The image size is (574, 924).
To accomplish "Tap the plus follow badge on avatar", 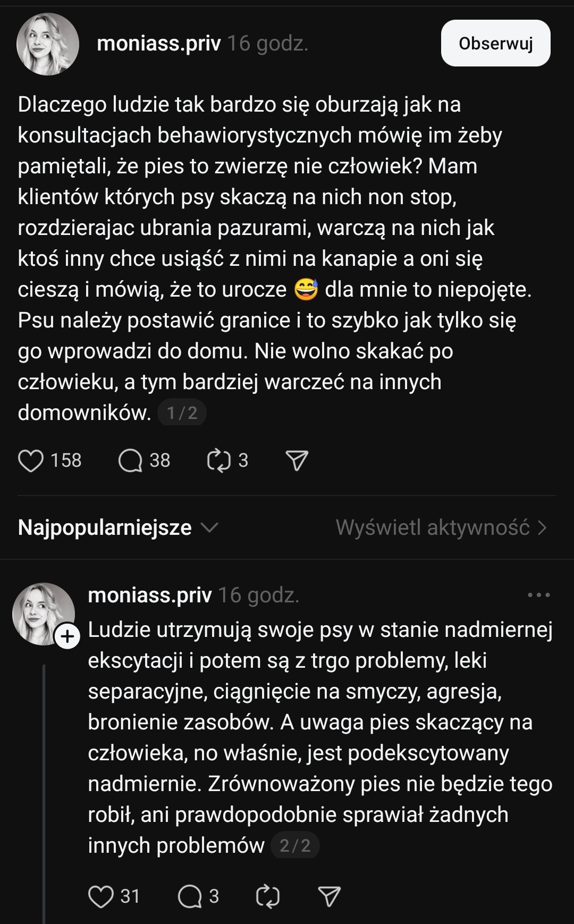I will 68,636.
